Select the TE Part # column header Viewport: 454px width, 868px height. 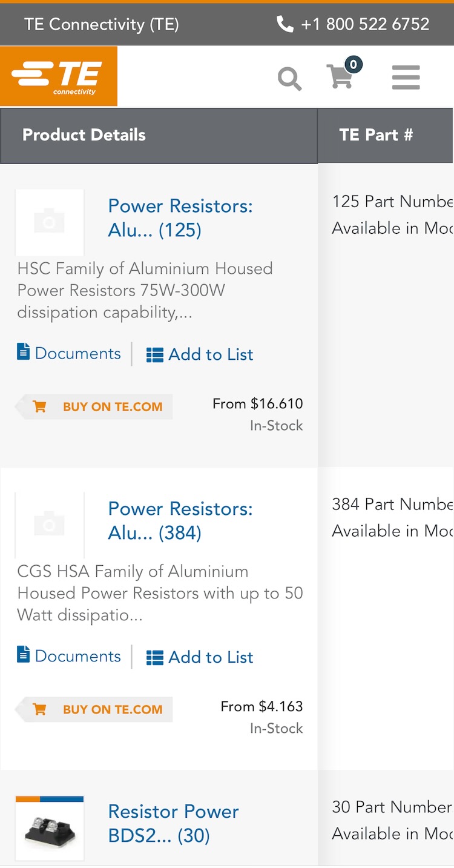click(x=376, y=135)
